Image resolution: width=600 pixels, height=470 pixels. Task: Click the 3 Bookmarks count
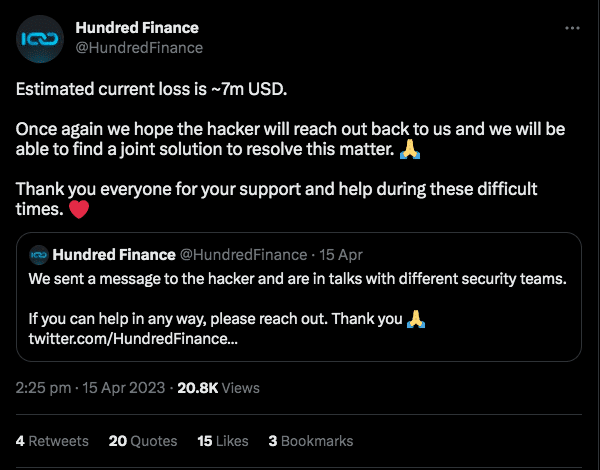pos(310,440)
